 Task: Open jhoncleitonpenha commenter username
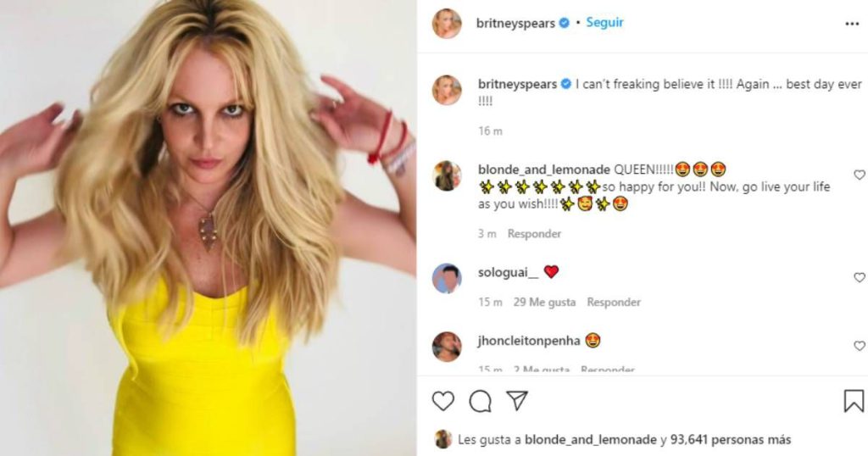tap(529, 341)
